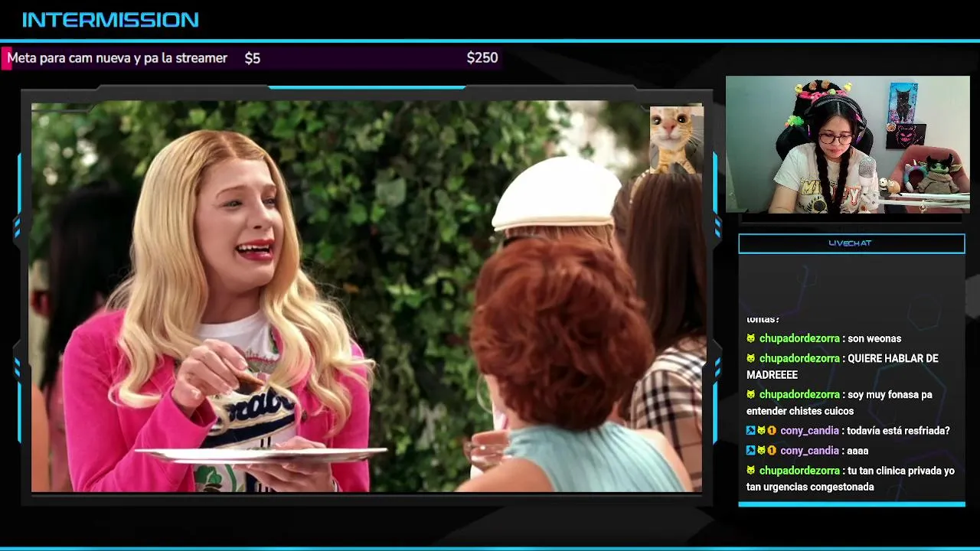Click the streamer webcam feed
The image size is (980, 551).
pyautogui.click(x=848, y=144)
